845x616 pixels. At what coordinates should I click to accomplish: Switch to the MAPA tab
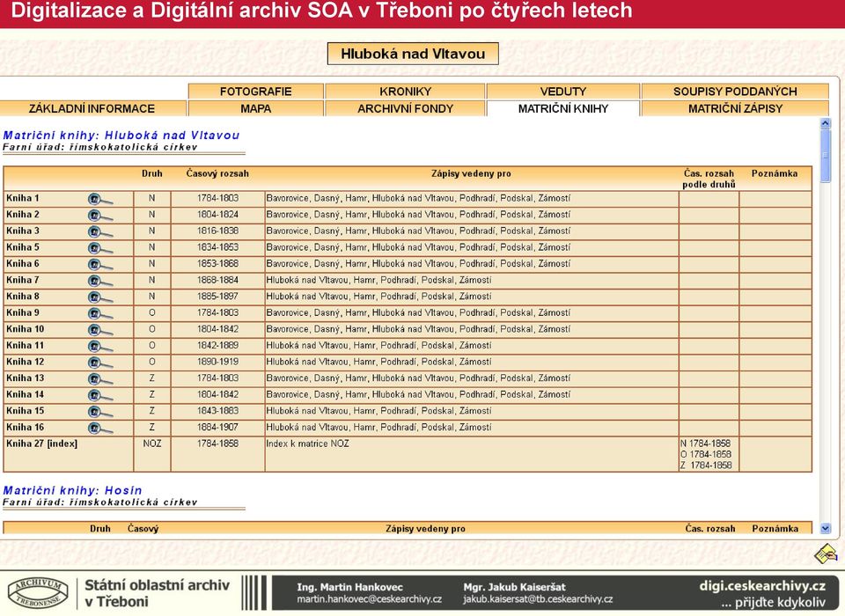(x=255, y=108)
